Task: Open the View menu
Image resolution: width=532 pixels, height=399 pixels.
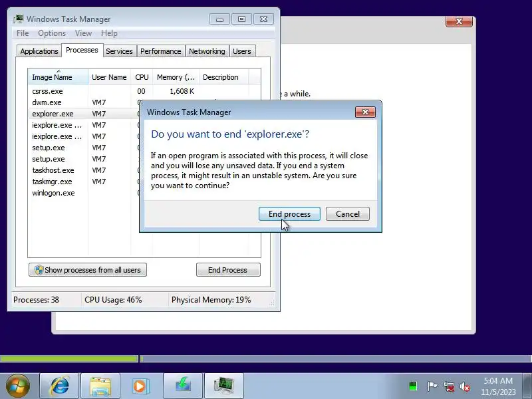Action: [x=84, y=33]
